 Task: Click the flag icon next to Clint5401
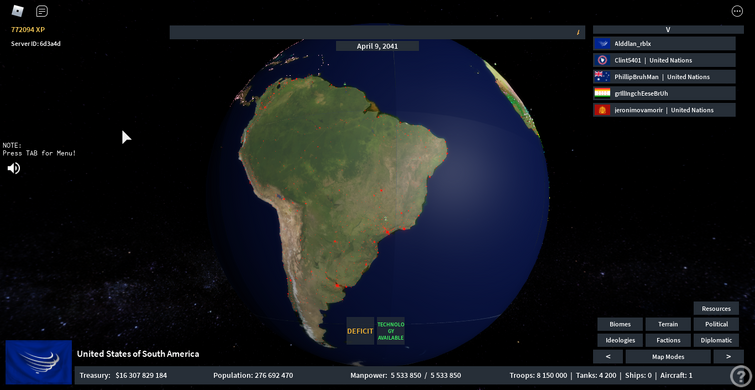point(602,60)
